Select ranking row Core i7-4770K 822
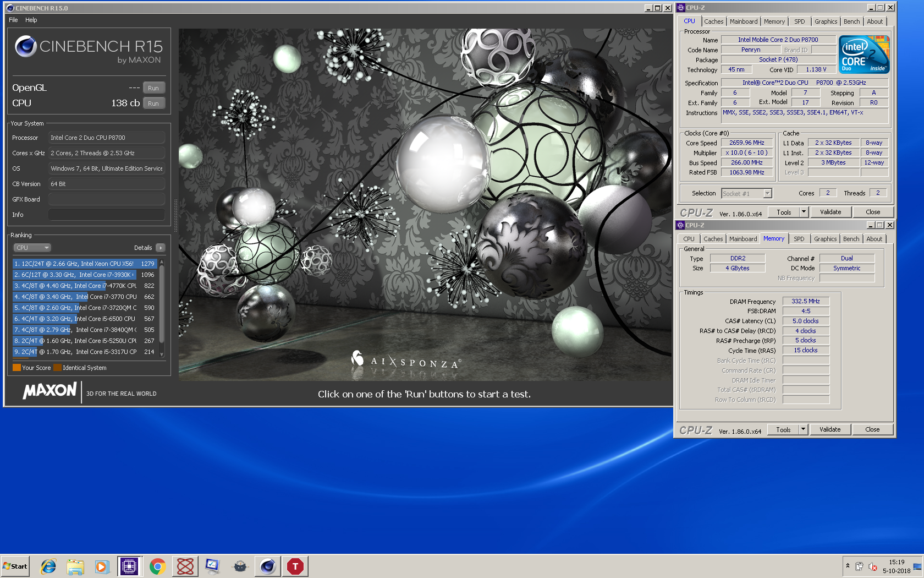This screenshot has width=924, height=578. tap(85, 286)
